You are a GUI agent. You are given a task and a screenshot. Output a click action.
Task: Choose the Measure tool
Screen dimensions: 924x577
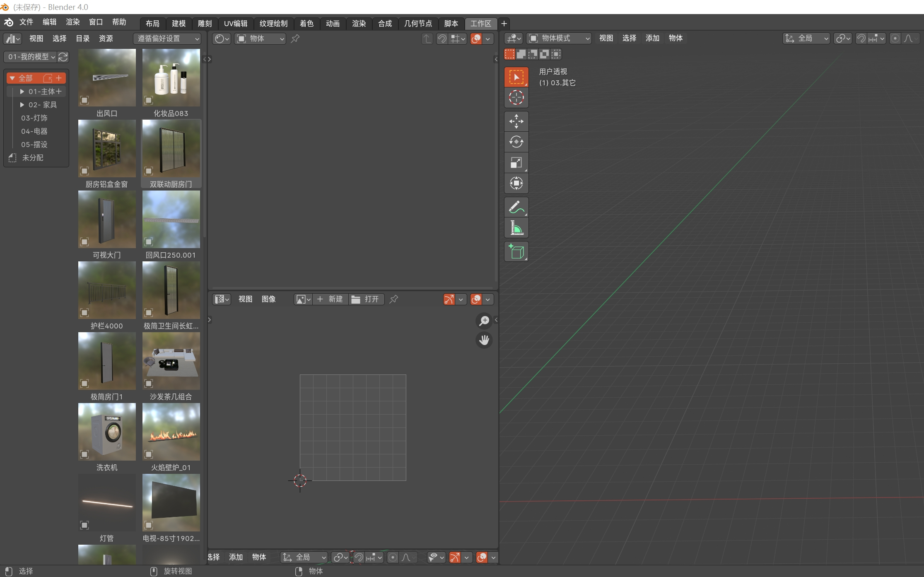(x=516, y=228)
